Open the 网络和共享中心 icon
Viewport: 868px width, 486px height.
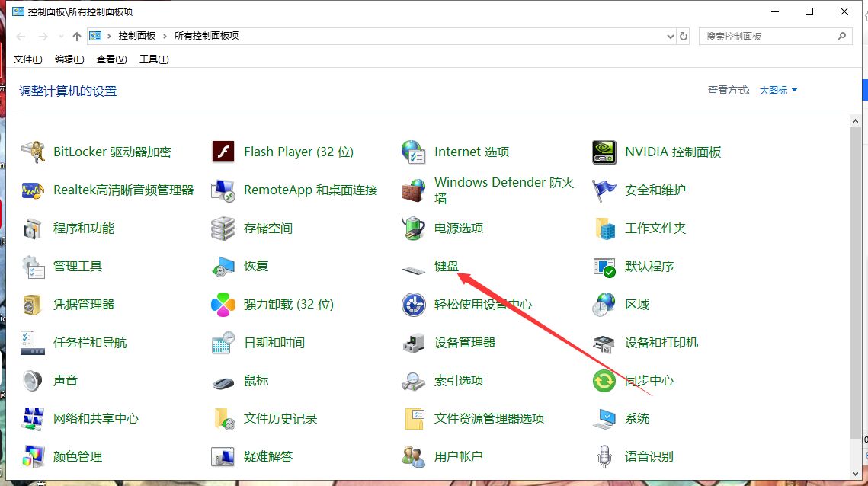[x=33, y=419]
